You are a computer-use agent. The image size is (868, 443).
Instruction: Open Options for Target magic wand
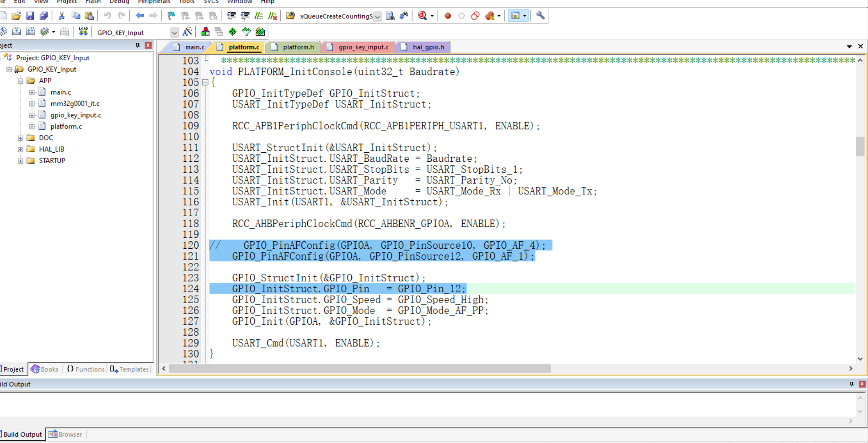point(187,32)
